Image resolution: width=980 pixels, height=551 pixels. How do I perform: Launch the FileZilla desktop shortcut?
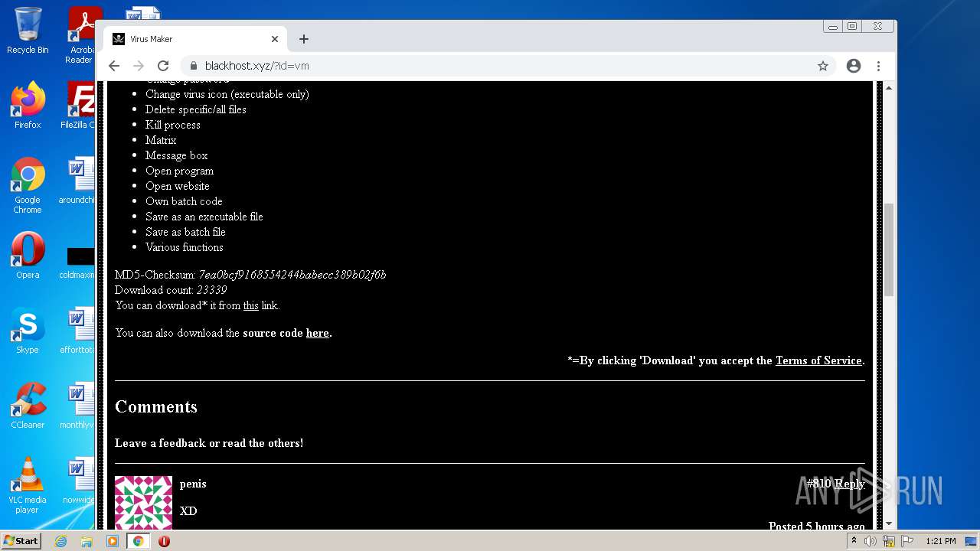80,106
